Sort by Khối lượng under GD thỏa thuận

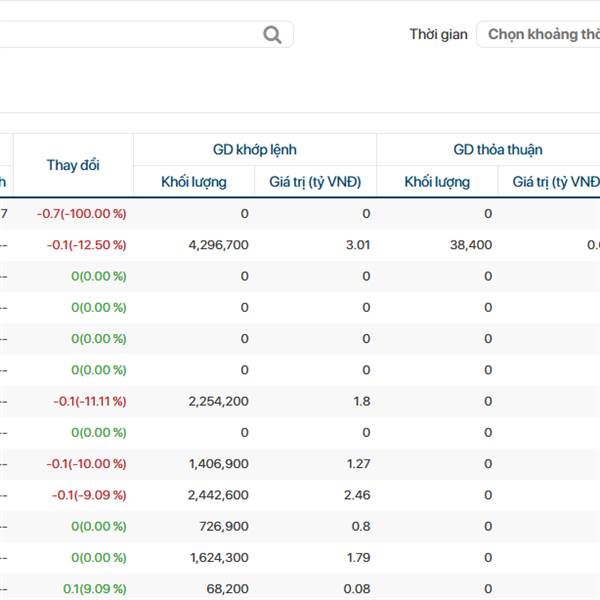[x=437, y=181]
